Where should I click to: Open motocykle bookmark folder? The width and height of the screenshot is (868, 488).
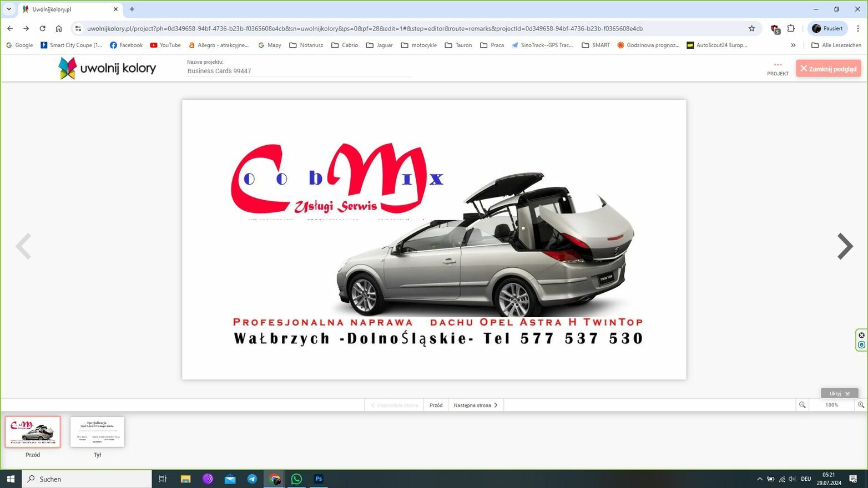(419, 45)
